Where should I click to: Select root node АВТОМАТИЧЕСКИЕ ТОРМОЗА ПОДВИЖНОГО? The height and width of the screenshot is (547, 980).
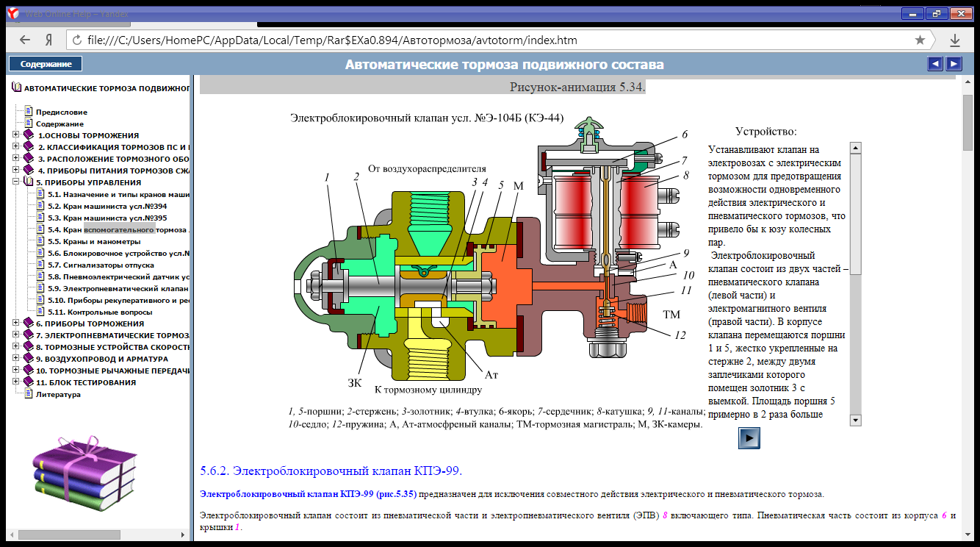pos(107,88)
